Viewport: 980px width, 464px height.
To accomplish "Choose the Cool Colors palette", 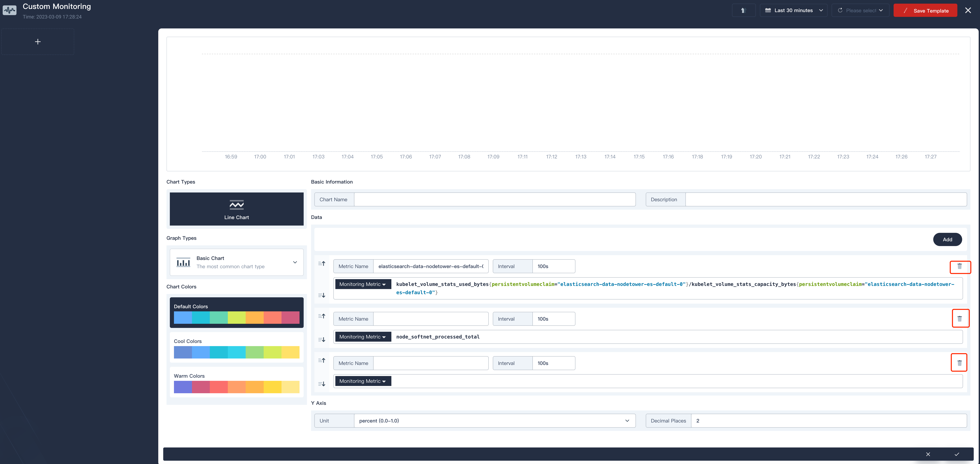I will [x=237, y=347].
